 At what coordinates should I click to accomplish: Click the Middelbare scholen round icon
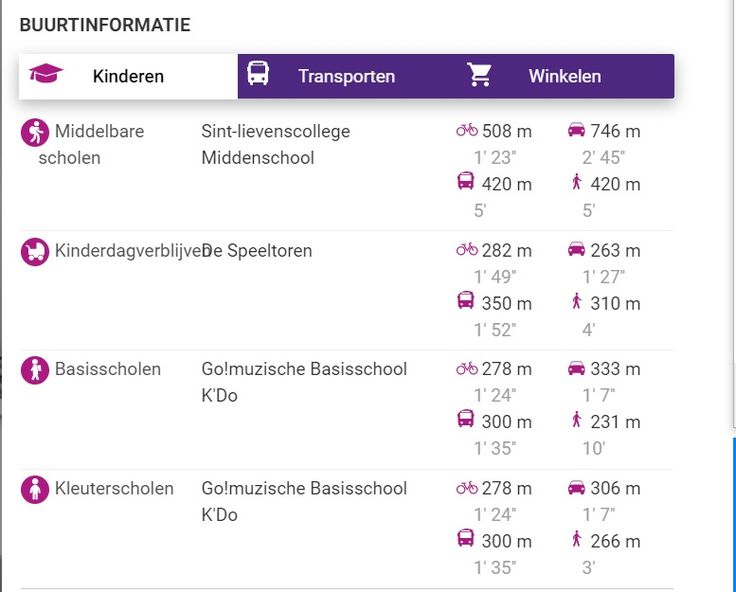point(35,132)
